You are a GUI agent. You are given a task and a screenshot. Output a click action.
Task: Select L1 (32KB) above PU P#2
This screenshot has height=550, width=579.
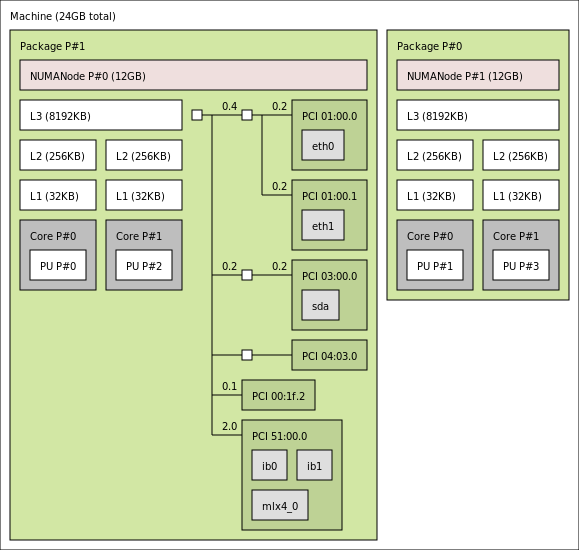(144, 195)
